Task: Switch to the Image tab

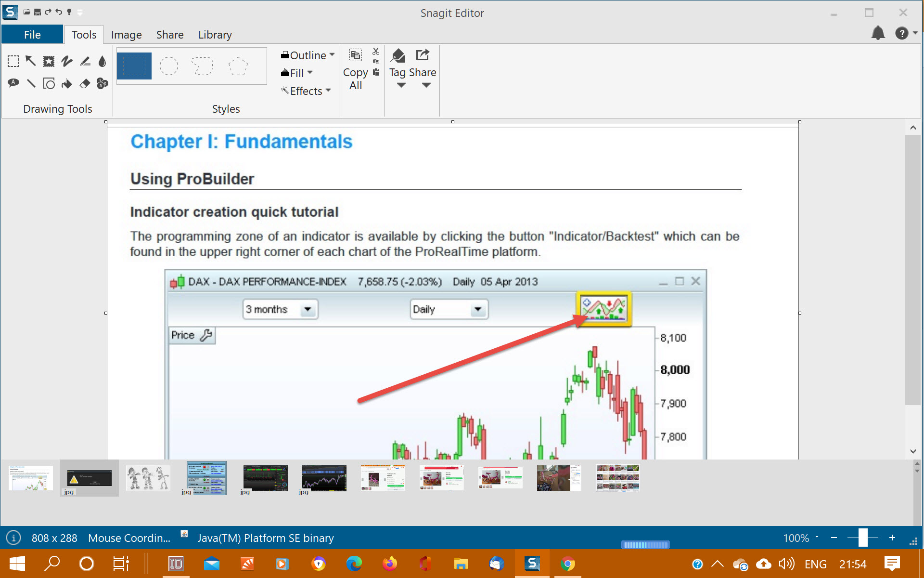Action: pyautogui.click(x=126, y=35)
